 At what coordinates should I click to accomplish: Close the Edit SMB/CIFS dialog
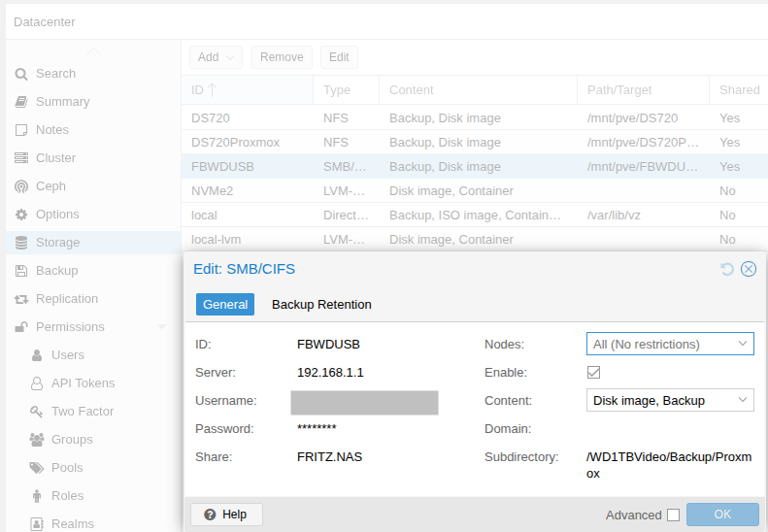pos(749,269)
